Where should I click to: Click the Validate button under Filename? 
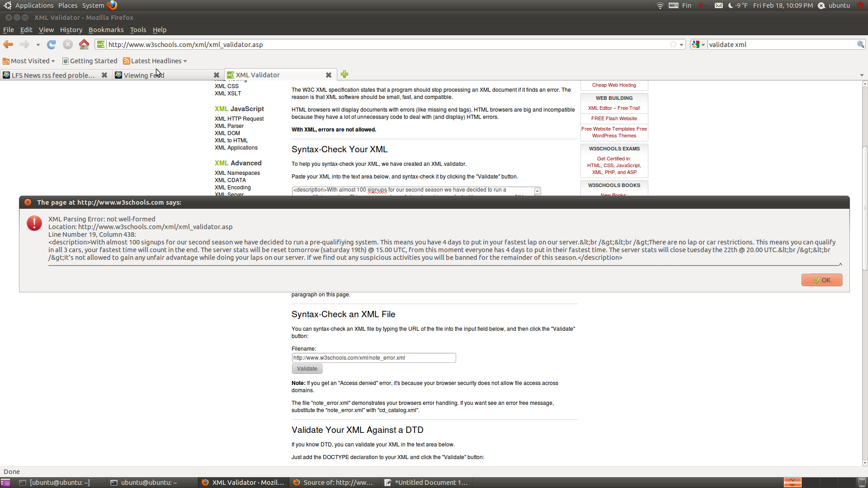(x=307, y=369)
